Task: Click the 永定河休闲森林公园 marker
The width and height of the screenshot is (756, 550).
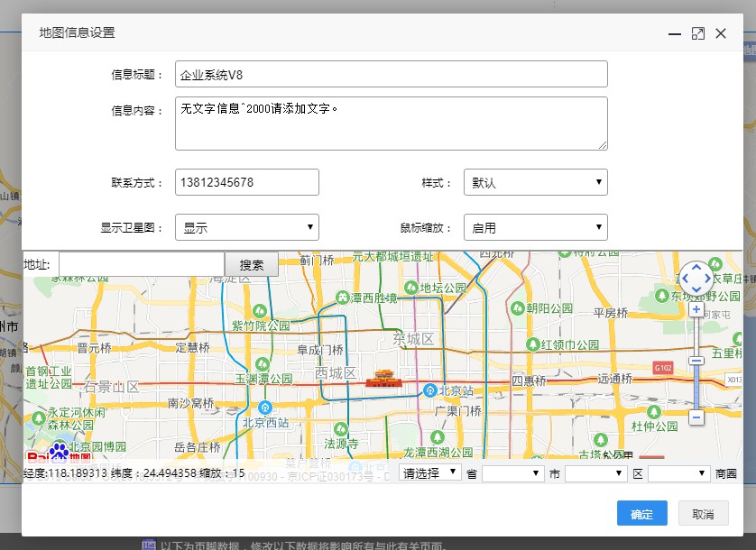Action: (x=39, y=418)
